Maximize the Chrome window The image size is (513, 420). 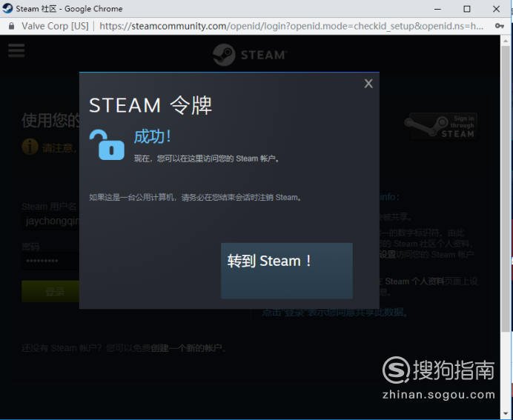tap(467, 9)
